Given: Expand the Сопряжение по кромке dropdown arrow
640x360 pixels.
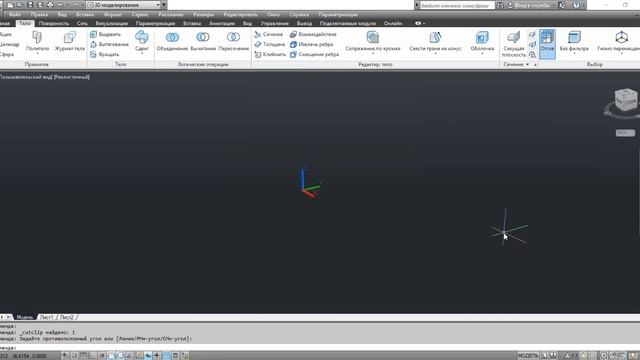Looking at the screenshot, I should [373, 54].
